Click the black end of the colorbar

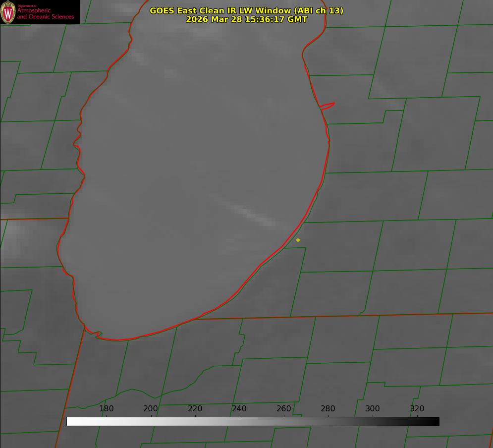436,422
